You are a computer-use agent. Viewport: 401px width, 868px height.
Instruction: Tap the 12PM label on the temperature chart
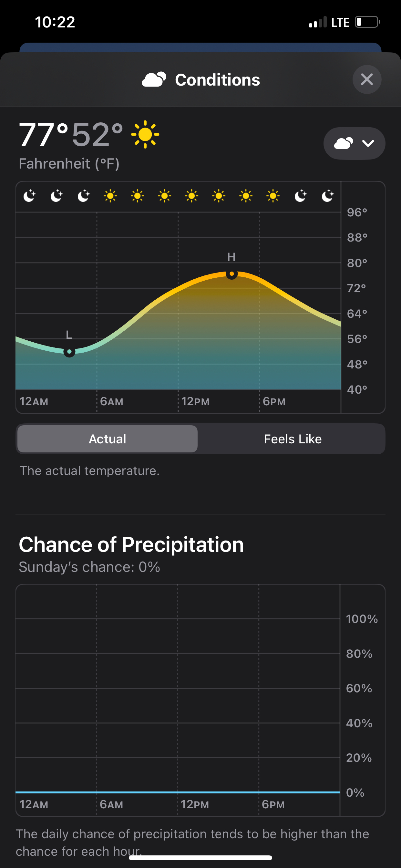tap(195, 401)
